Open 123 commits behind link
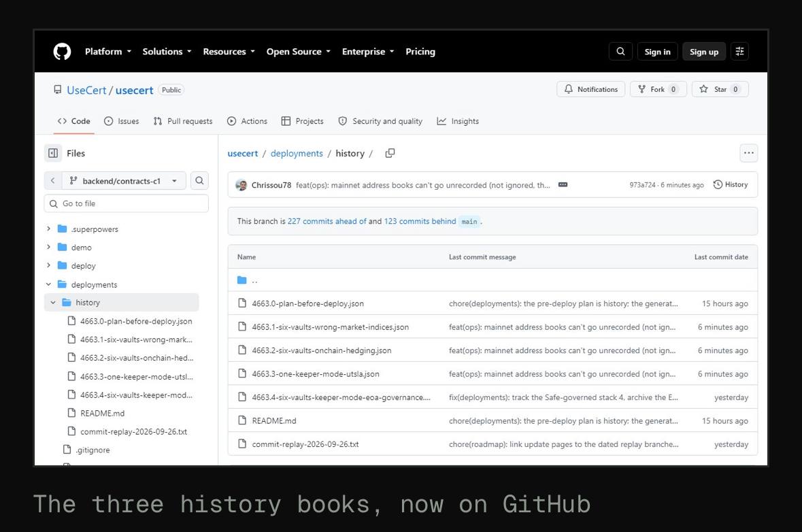 tap(420, 221)
